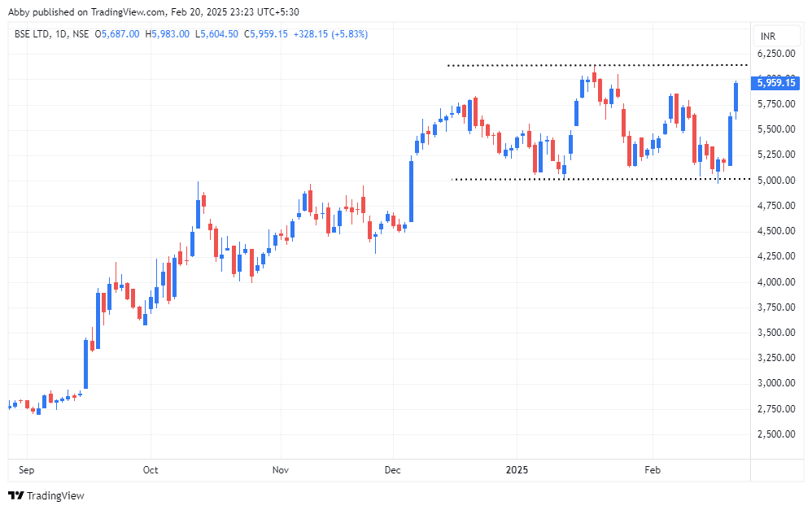Click the 2025 label on the time axis
The height and width of the screenshot is (510, 812).
pos(517,469)
